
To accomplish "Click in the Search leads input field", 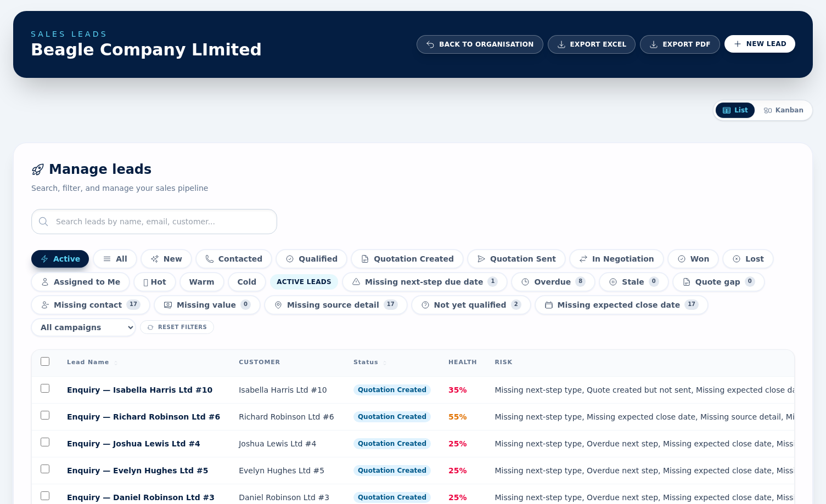I will coord(154,222).
